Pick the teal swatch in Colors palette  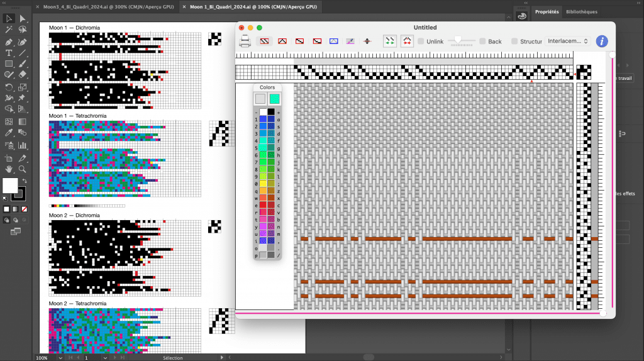(x=274, y=99)
